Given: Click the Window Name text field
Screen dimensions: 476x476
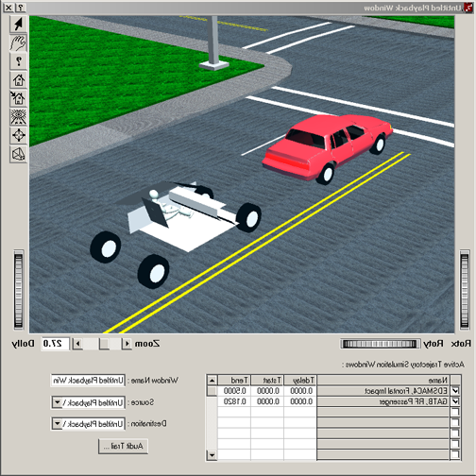Looking at the screenshot, I should (x=88, y=381).
